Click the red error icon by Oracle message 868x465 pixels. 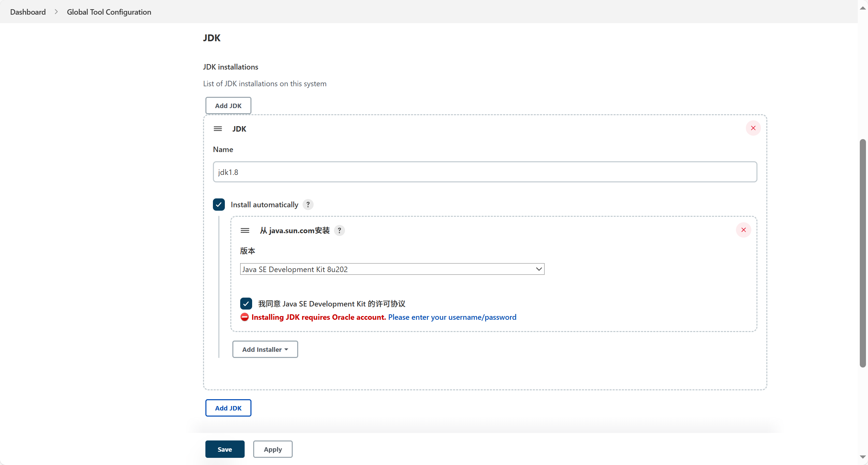tap(245, 317)
